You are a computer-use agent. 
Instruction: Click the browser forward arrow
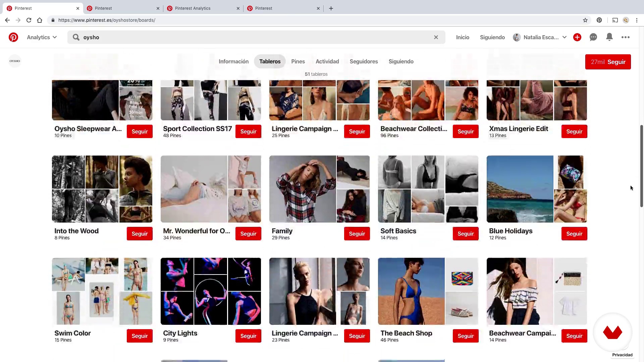pyautogui.click(x=18, y=20)
